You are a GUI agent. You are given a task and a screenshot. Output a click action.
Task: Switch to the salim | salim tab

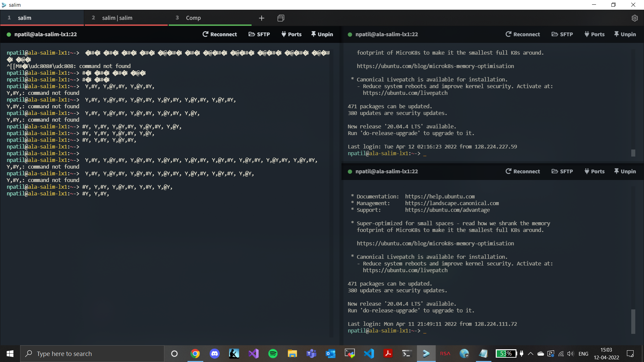pos(117,18)
